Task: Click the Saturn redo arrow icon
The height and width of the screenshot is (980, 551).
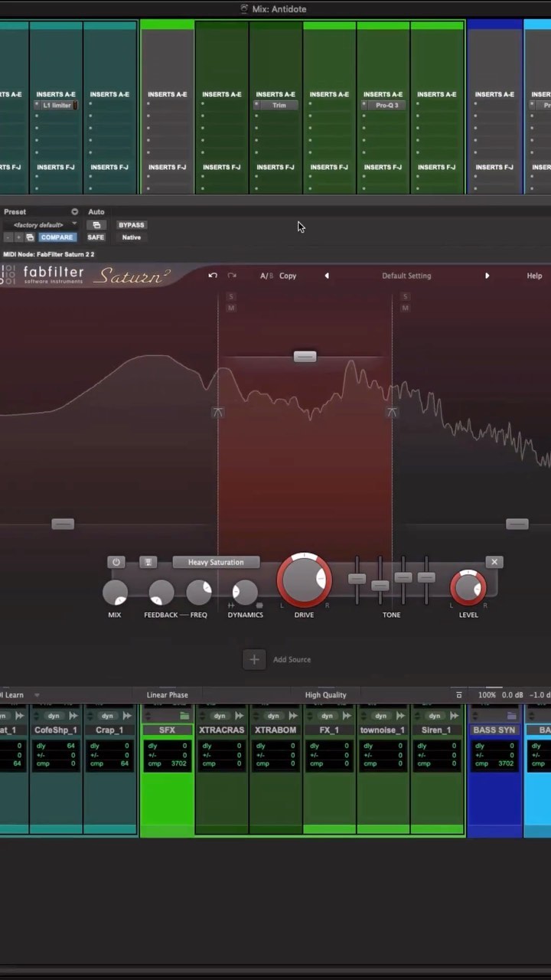Action: (232, 276)
